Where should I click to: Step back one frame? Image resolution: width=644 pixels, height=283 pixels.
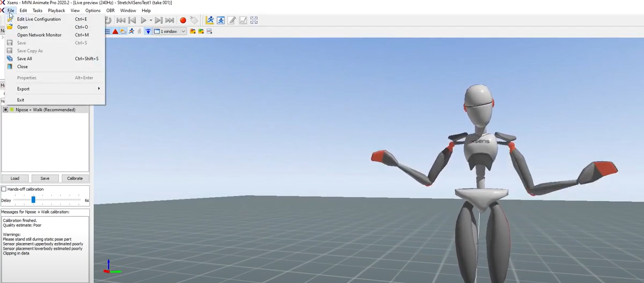[x=132, y=20]
